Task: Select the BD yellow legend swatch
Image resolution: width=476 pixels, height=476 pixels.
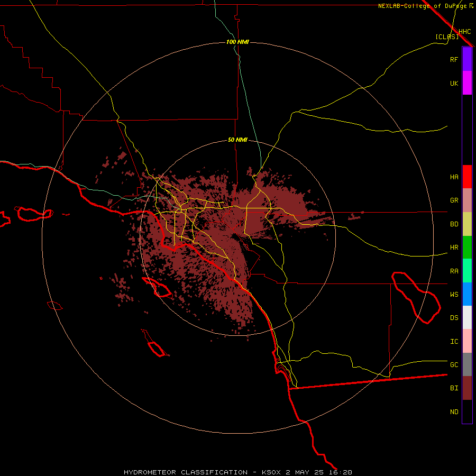Action: coord(467,224)
